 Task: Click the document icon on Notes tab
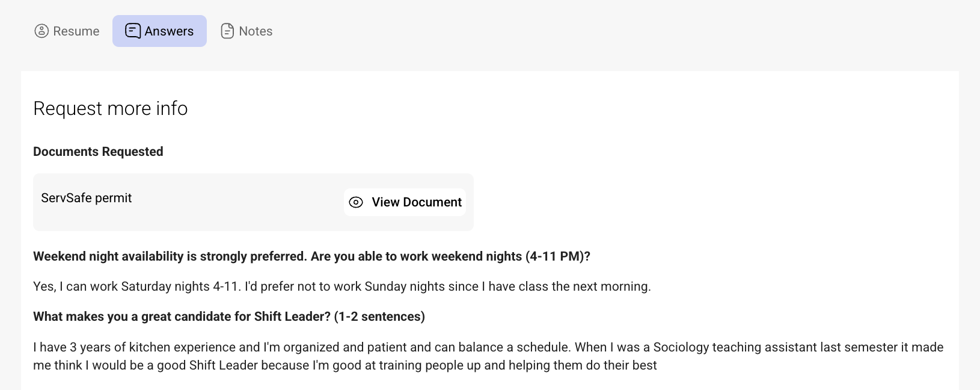click(227, 31)
